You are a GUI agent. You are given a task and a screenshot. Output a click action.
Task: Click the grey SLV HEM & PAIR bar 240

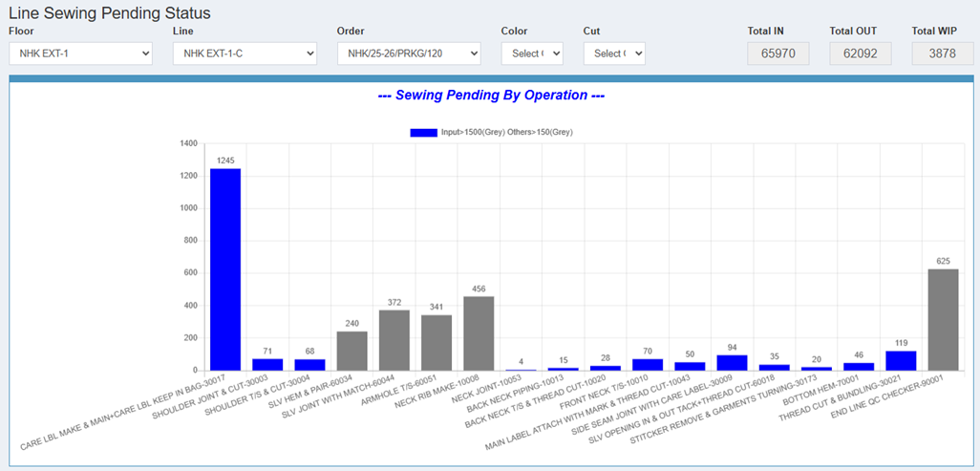(352, 351)
